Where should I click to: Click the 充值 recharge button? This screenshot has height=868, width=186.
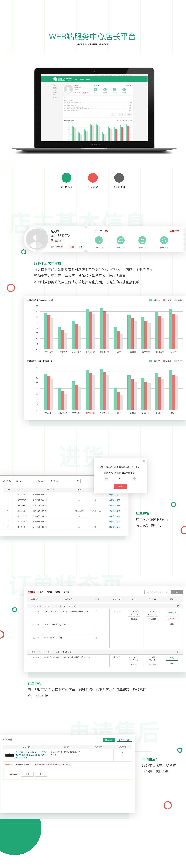click(x=72, y=247)
